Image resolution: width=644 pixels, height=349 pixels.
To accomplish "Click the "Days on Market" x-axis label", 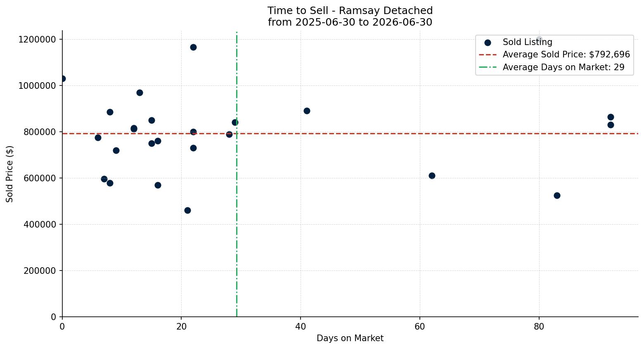I will (x=350, y=338).
